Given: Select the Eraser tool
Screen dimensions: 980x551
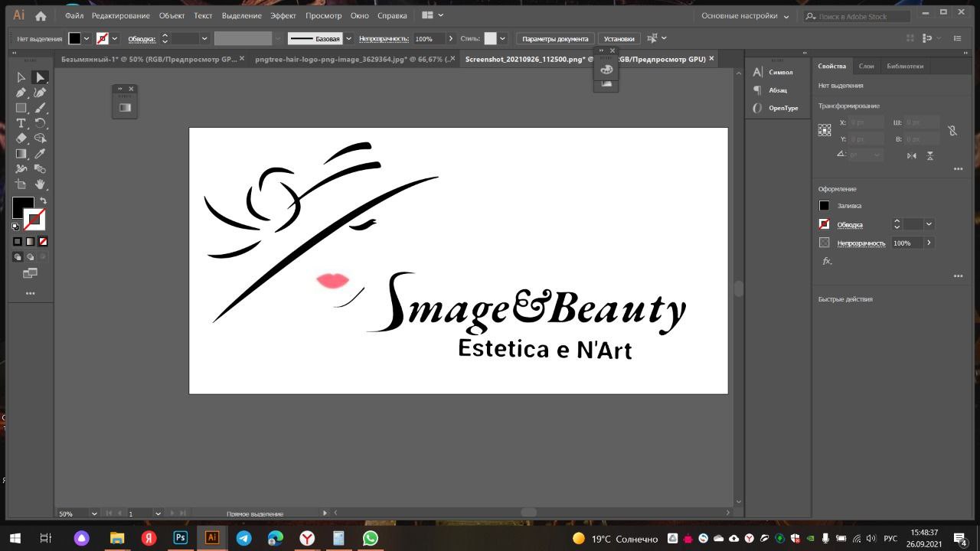Looking at the screenshot, I should [21, 139].
